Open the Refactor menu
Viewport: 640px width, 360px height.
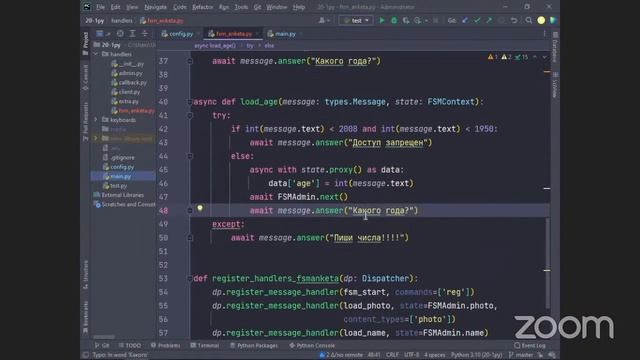point(202,7)
